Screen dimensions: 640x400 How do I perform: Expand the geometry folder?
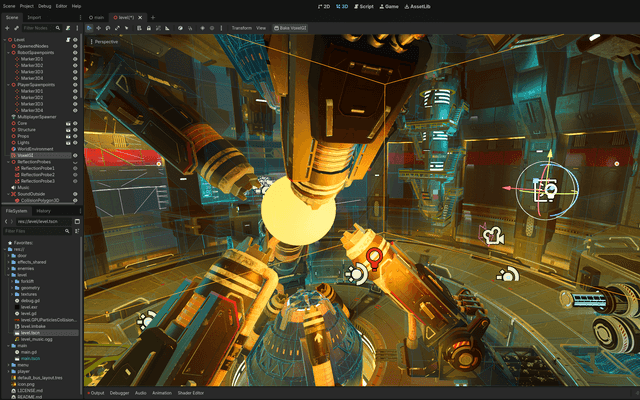coord(12,288)
